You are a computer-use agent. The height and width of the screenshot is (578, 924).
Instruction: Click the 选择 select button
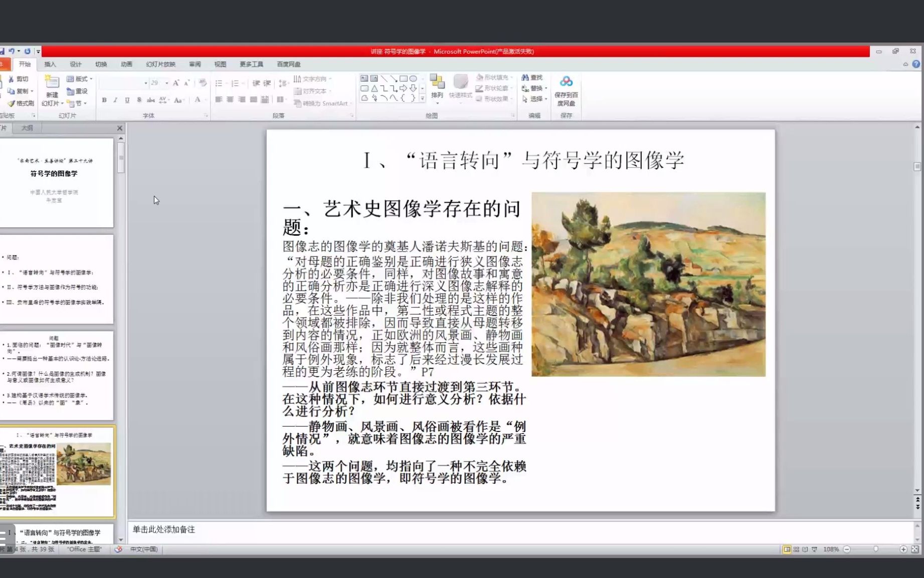(534, 99)
